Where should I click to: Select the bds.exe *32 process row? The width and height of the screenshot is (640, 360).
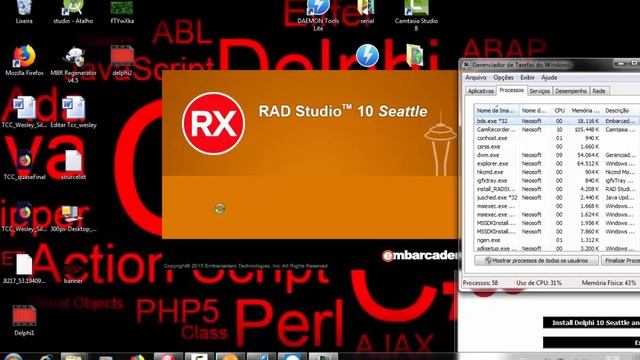[x=557, y=121]
